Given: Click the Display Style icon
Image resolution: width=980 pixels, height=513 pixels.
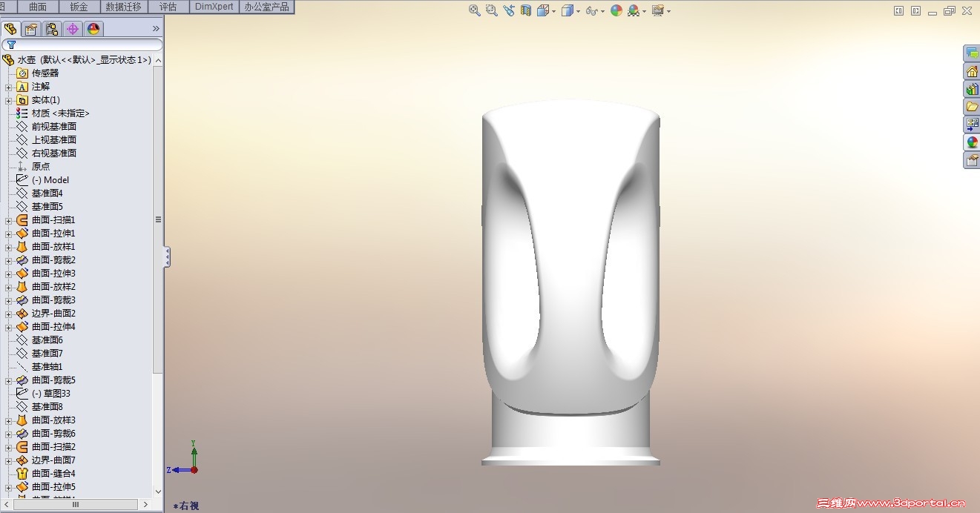Looking at the screenshot, I should 568,10.
